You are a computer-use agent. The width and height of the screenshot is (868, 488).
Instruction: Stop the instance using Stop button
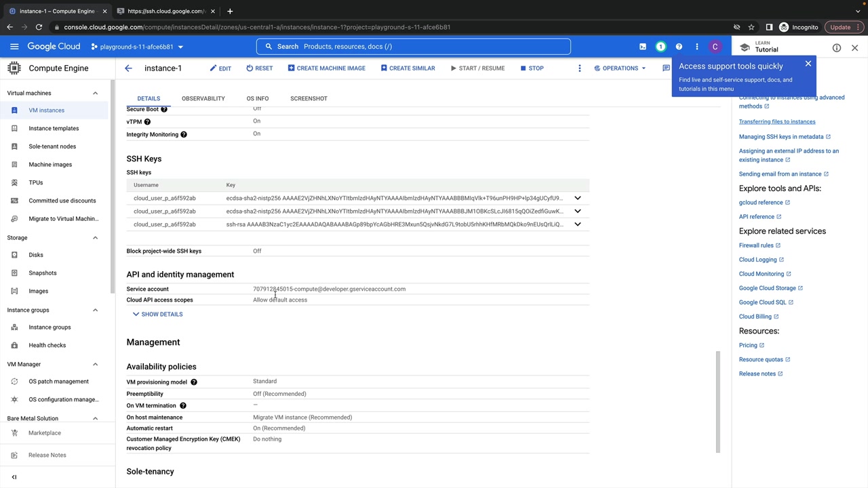coord(532,68)
